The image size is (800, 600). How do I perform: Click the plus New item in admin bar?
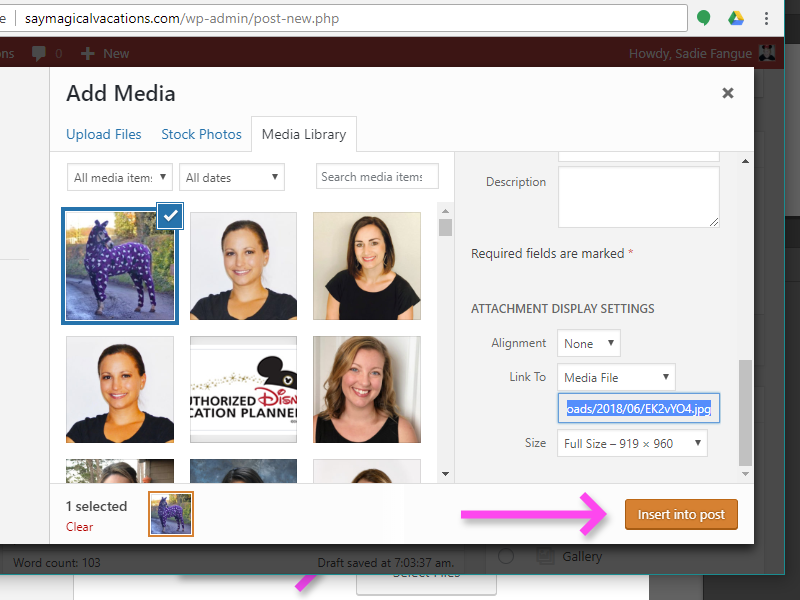[x=105, y=54]
